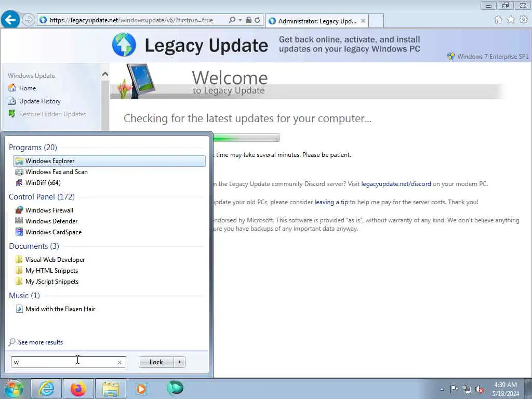Image resolution: width=532 pixels, height=399 pixels.
Task: Open the legacyupdate.net/discord link
Action: pyautogui.click(x=396, y=184)
